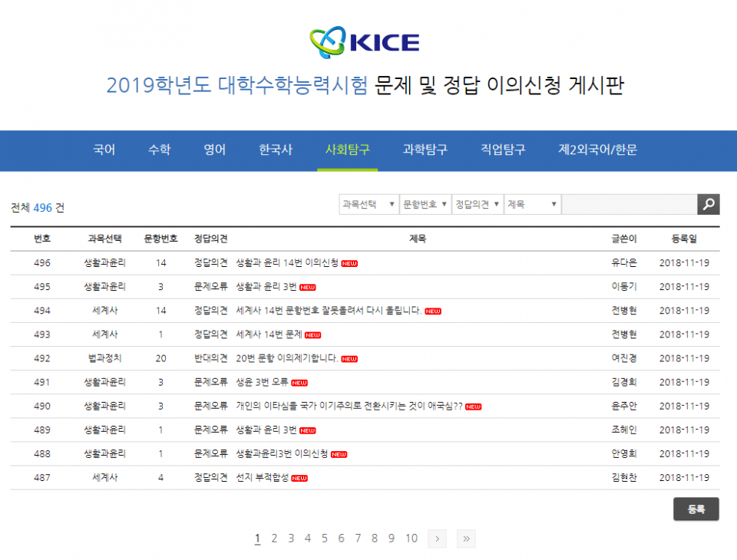Open the 과목선택 dropdown
Screen dimensions: 737x560
369,204
